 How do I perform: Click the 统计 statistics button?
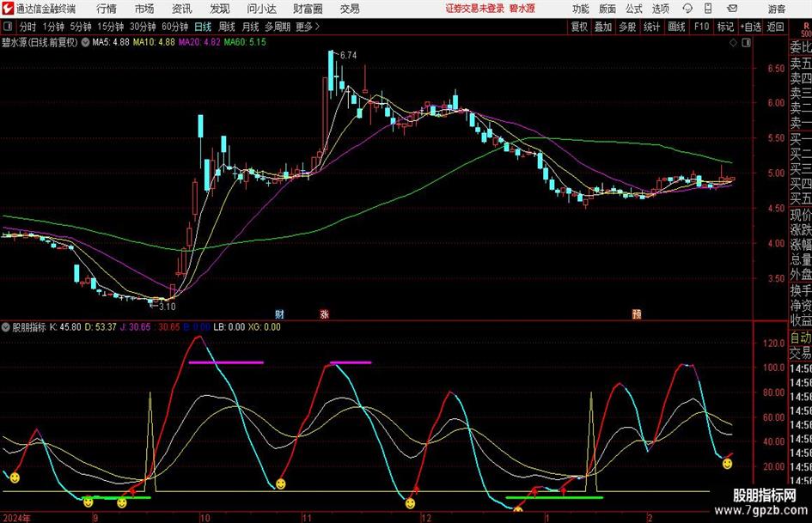point(651,27)
